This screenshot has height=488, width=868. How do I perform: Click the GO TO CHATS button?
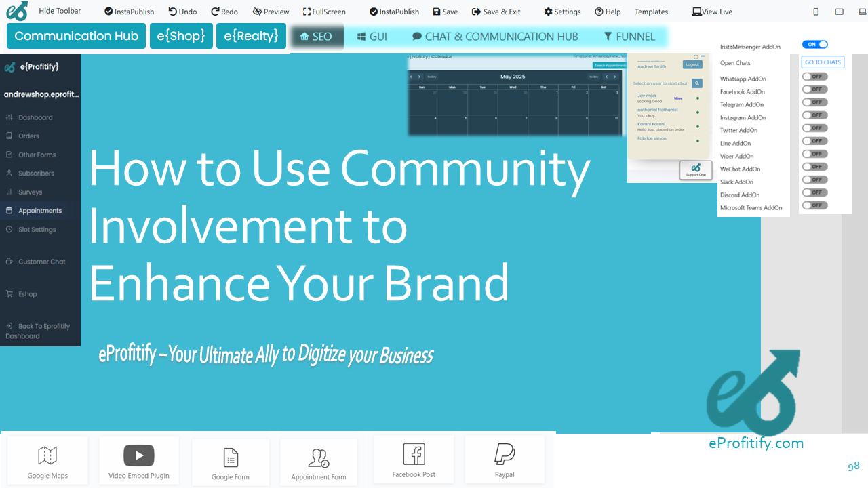coord(823,62)
